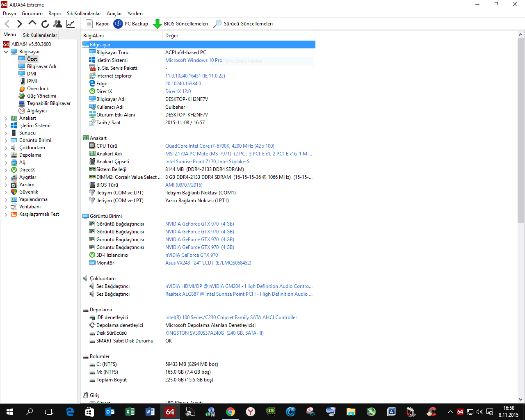Select the Kullanıcı Adı row

click(199, 107)
